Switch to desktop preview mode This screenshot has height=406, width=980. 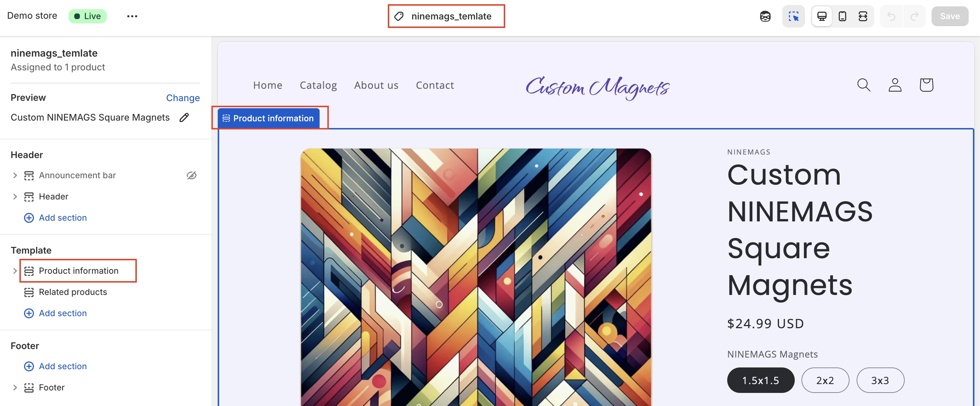[x=821, y=16]
